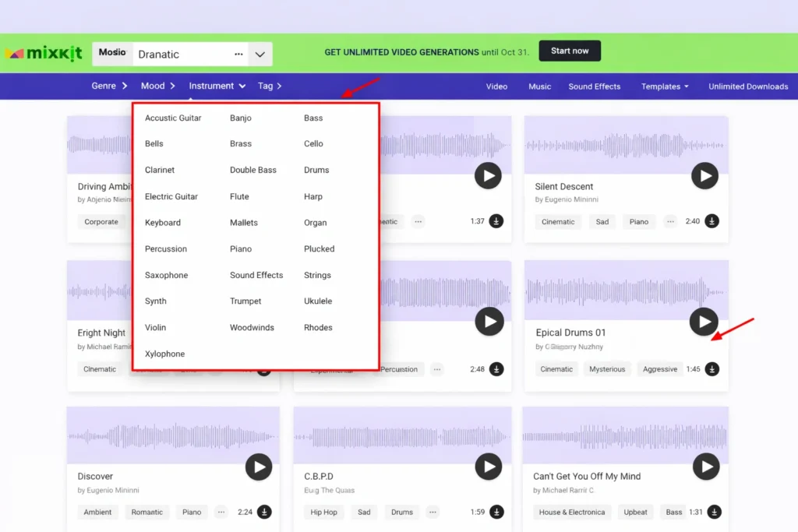
Task: Open the Templates dropdown menu
Action: 665,86
